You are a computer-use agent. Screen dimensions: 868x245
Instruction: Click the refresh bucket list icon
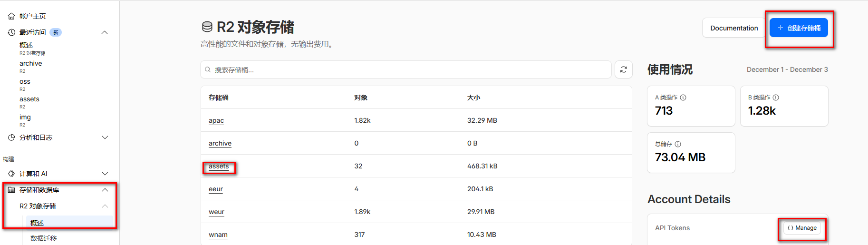(624, 69)
